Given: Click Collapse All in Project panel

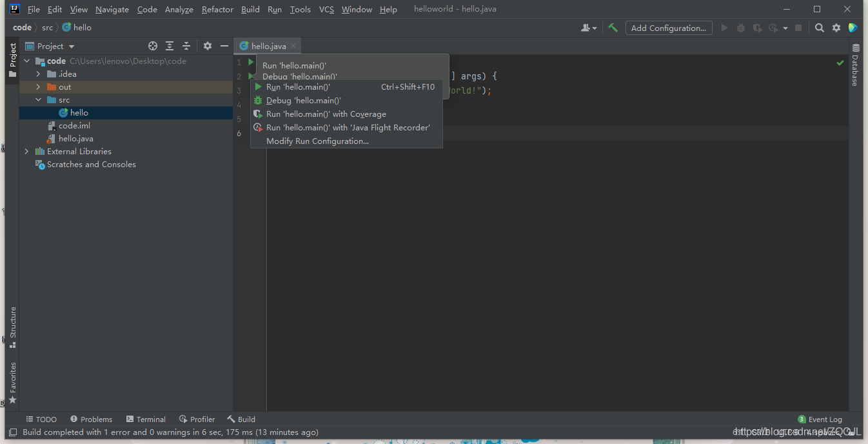Looking at the screenshot, I should pos(186,46).
